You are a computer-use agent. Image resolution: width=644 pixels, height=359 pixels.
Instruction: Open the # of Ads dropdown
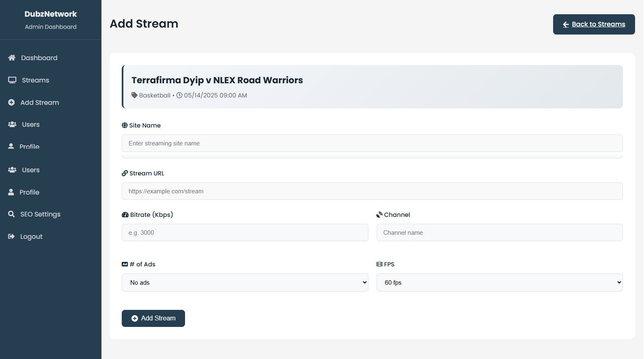coord(245,282)
